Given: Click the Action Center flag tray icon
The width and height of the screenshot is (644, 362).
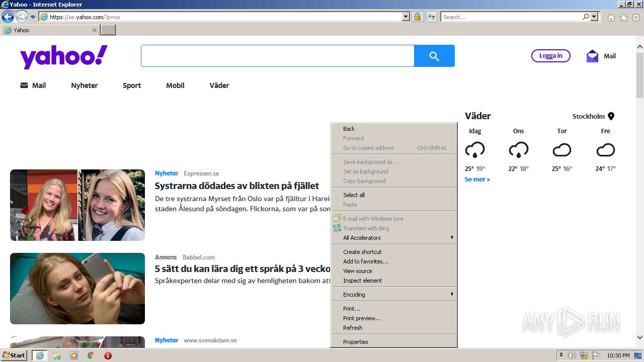Looking at the screenshot, I should coord(596,355).
